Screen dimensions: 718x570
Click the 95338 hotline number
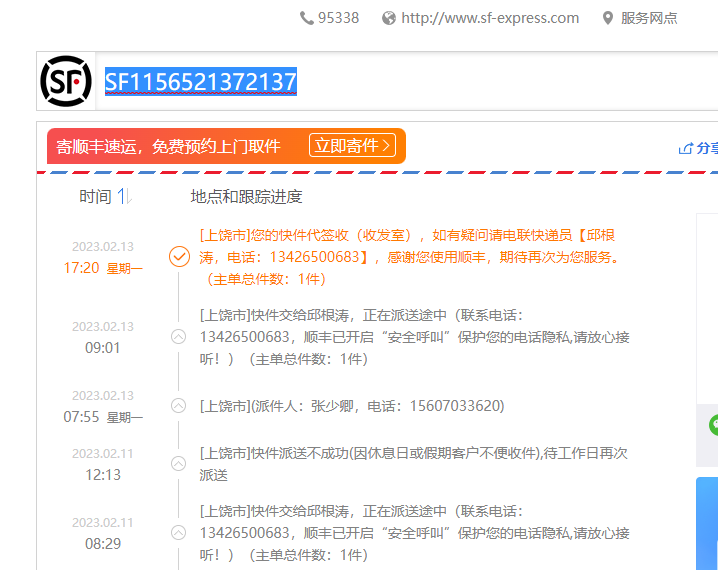(338, 18)
